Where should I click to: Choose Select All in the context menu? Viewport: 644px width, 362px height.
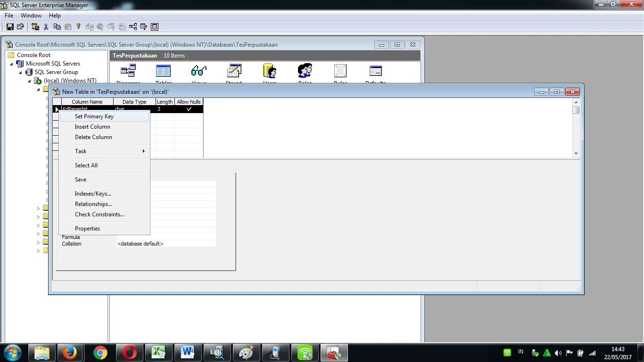[x=104, y=165]
